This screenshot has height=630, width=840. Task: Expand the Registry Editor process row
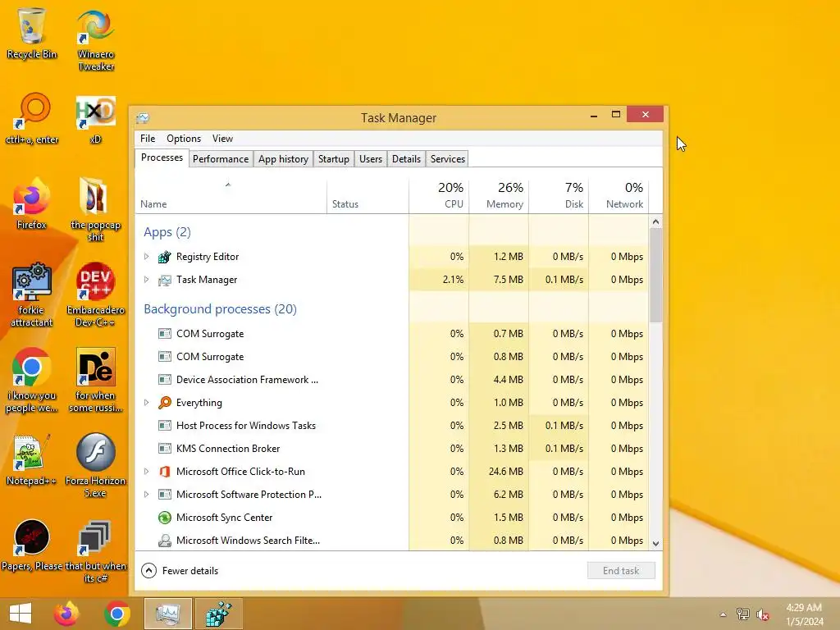(146, 257)
